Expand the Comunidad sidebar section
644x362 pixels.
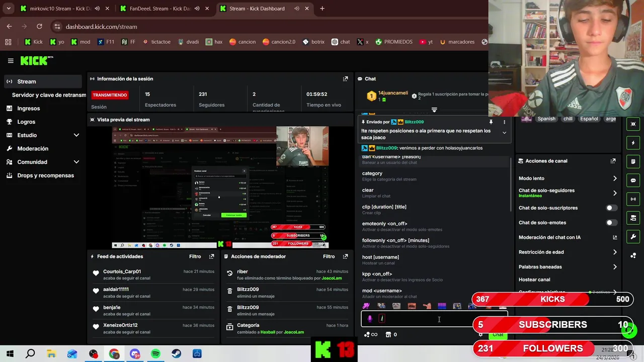(76, 162)
